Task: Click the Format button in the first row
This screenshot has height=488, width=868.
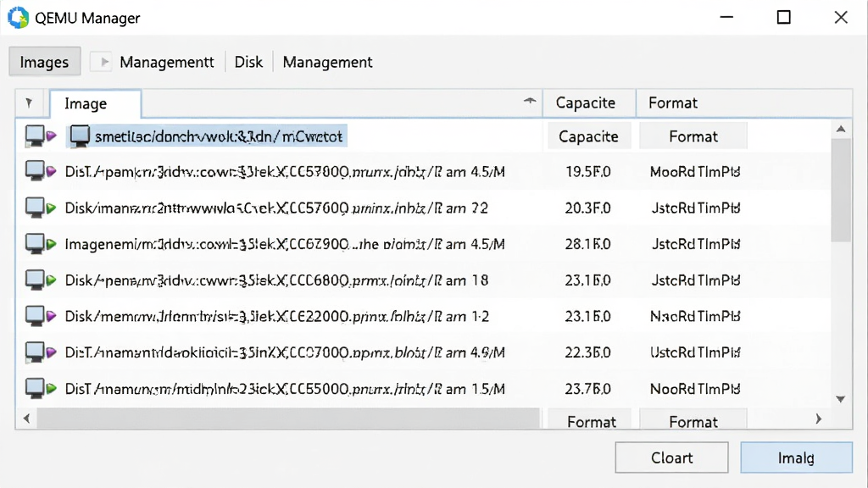Action: tap(693, 136)
